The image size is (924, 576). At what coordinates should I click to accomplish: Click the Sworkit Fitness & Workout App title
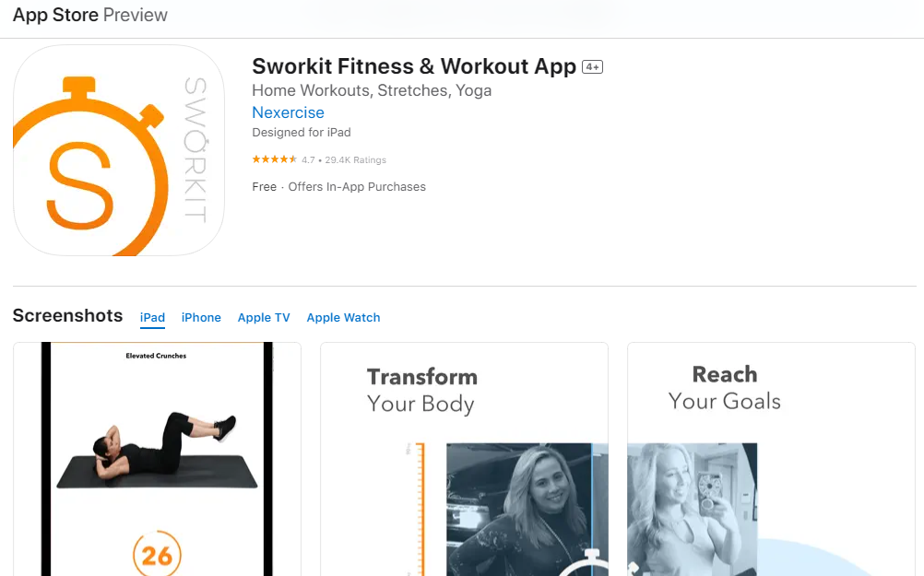[414, 66]
